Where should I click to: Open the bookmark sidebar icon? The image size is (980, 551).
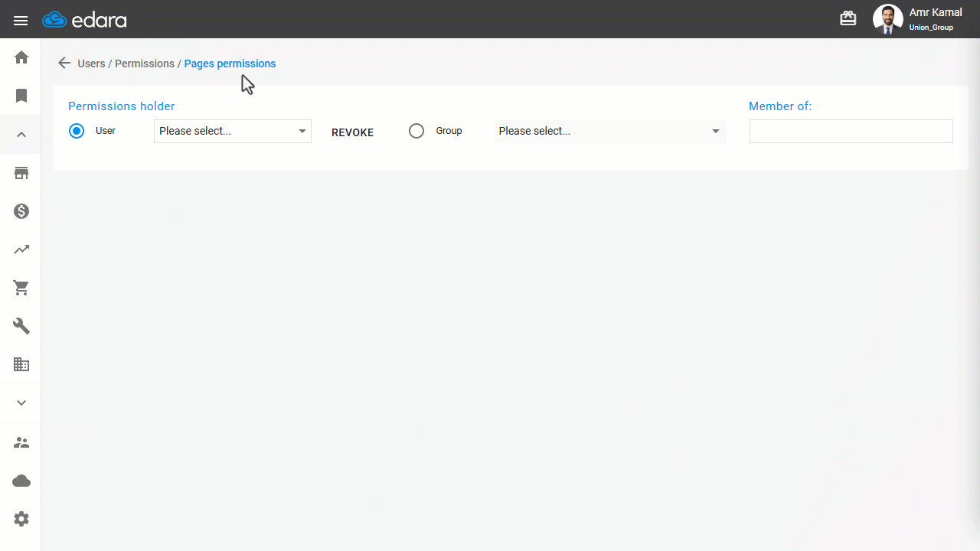21,96
